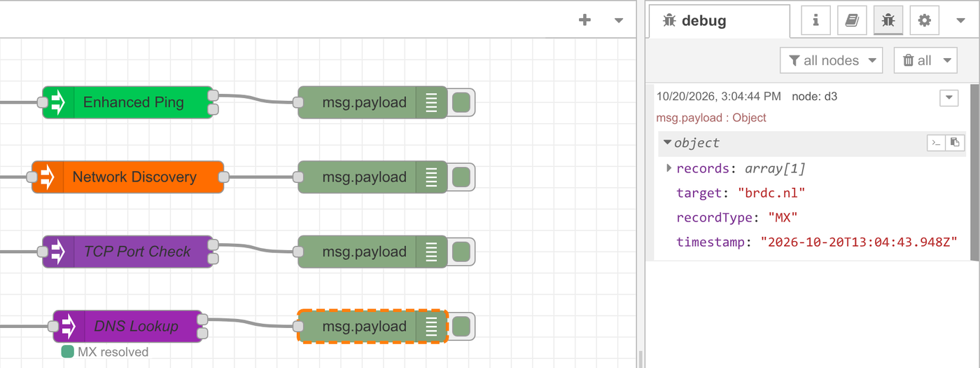Expand the records array[1] entry
The image size is (980, 368).
(x=669, y=168)
